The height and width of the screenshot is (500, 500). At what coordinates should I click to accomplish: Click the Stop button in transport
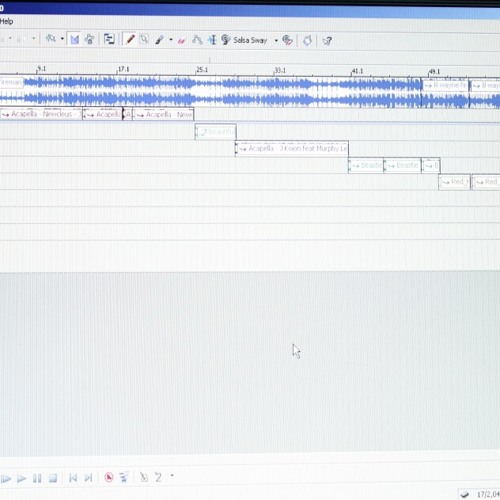(53, 478)
